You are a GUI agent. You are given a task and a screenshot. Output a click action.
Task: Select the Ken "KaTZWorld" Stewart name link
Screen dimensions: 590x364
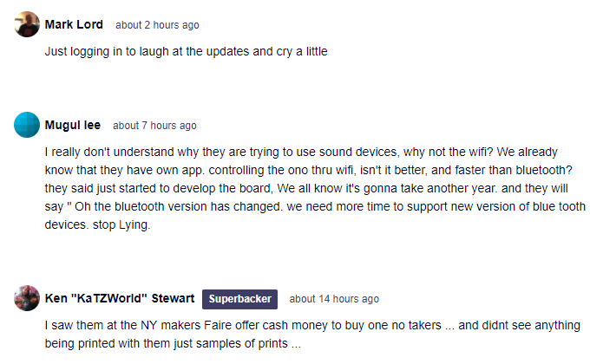click(120, 298)
